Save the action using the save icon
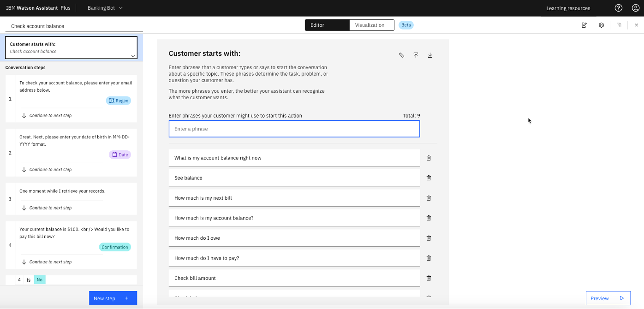The height and width of the screenshot is (309, 644). (619, 25)
